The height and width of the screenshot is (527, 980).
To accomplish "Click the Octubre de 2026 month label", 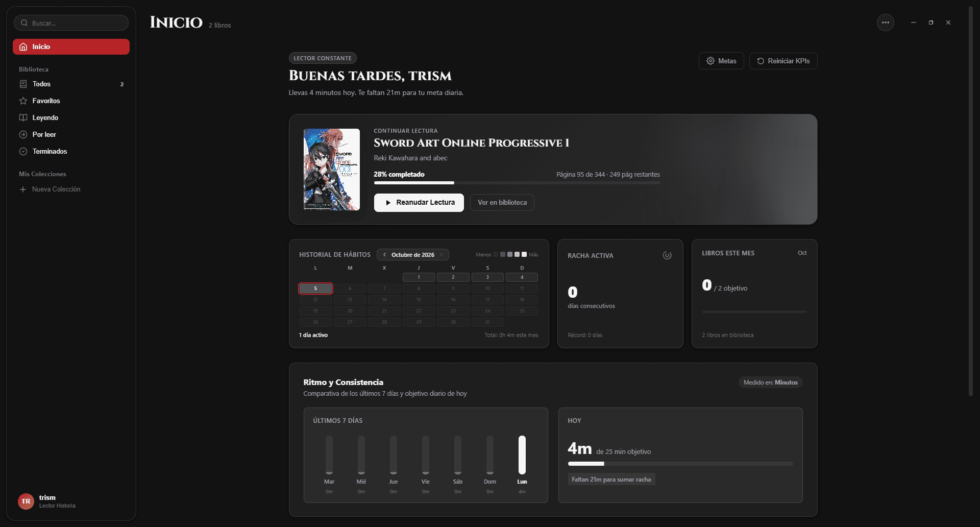I will [x=413, y=255].
